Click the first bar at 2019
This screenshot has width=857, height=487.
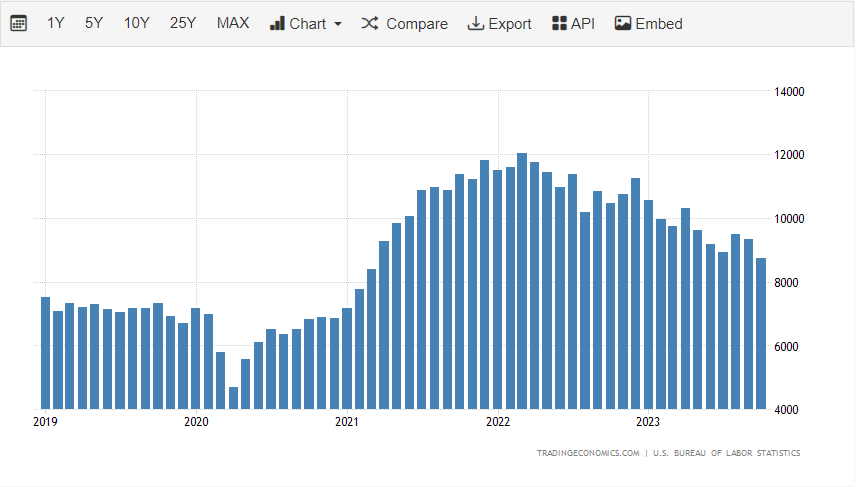coord(45,352)
